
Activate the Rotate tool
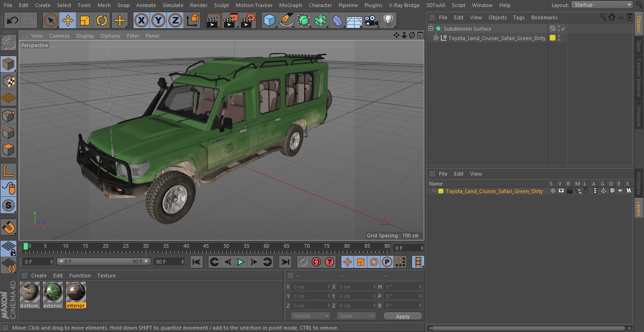point(102,20)
